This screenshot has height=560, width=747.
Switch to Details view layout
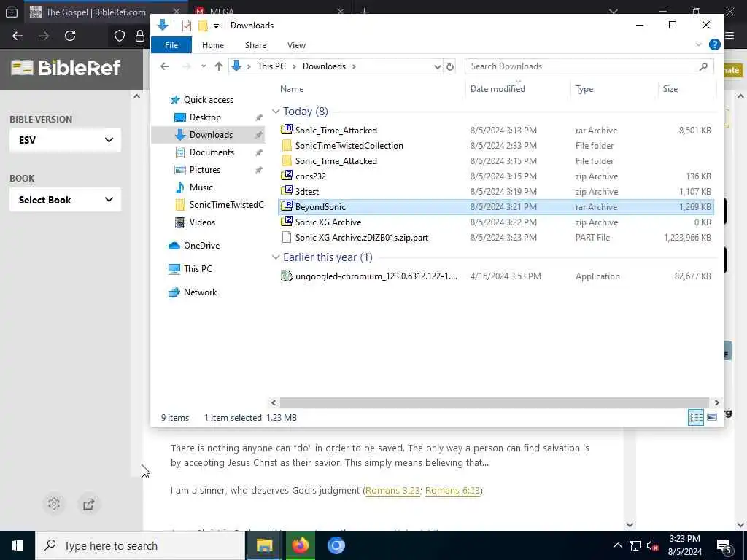(695, 418)
